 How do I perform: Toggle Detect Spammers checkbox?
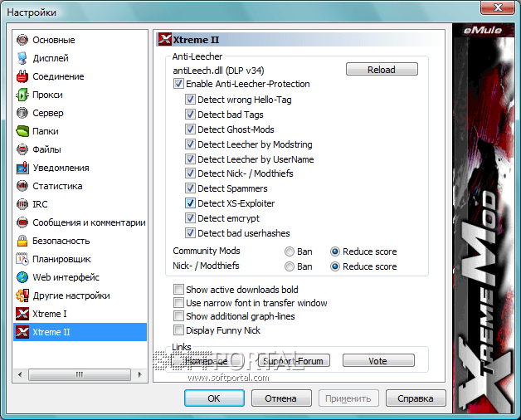190,188
